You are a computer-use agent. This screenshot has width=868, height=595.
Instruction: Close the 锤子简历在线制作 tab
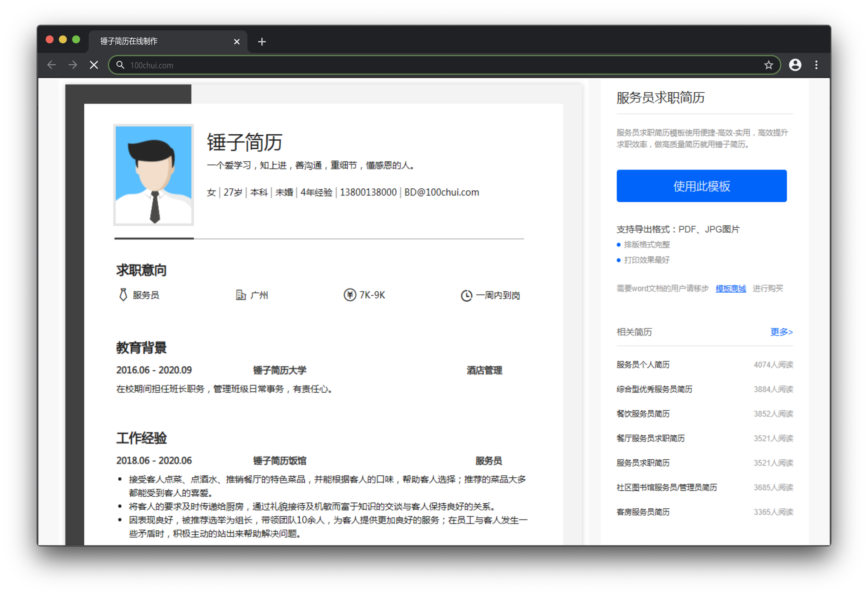click(237, 41)
